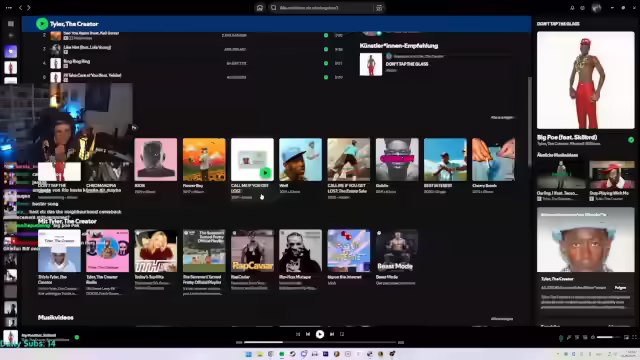Select the Like Him track row
640x360 pixels.
click(x=194, y=49)
